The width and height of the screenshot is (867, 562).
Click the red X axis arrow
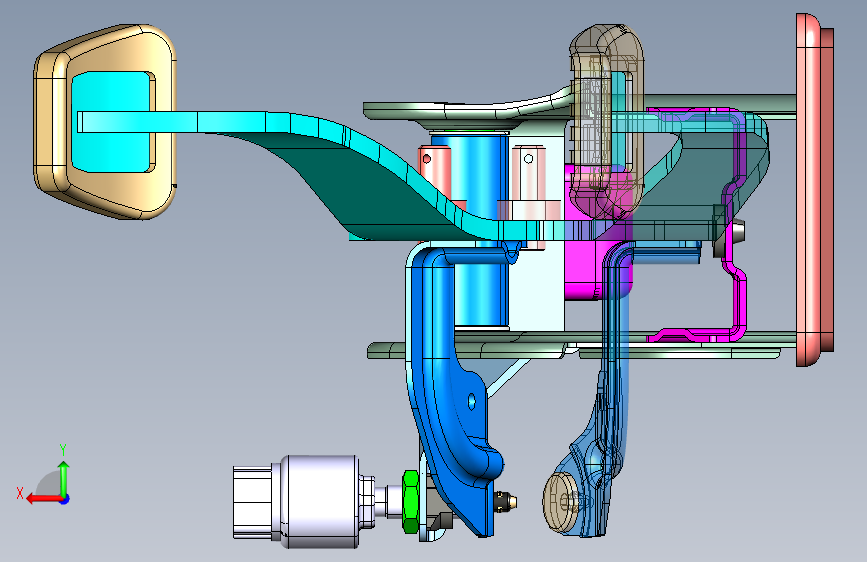[x=43, y=499]
